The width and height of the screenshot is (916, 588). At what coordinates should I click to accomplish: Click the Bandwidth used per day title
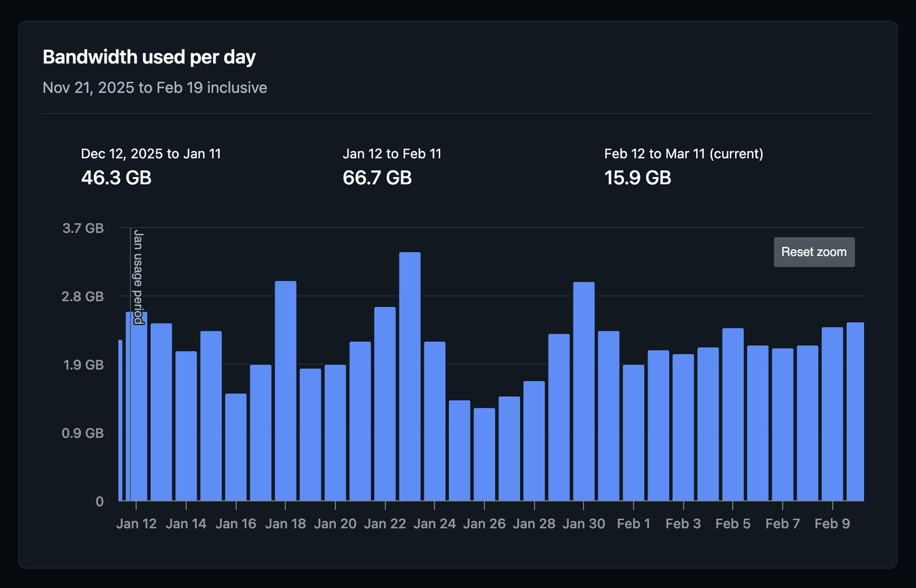click(149, 57)
